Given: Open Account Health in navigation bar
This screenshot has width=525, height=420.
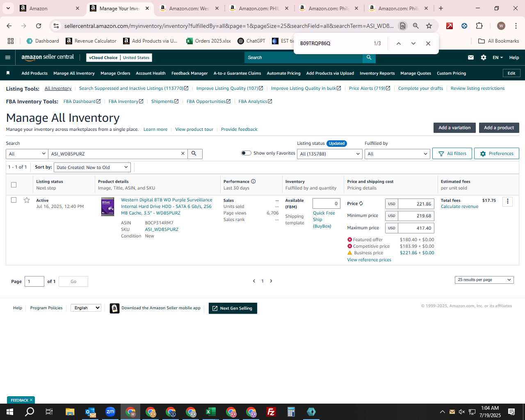Looking at the screenshot, I should click(151, 73).
